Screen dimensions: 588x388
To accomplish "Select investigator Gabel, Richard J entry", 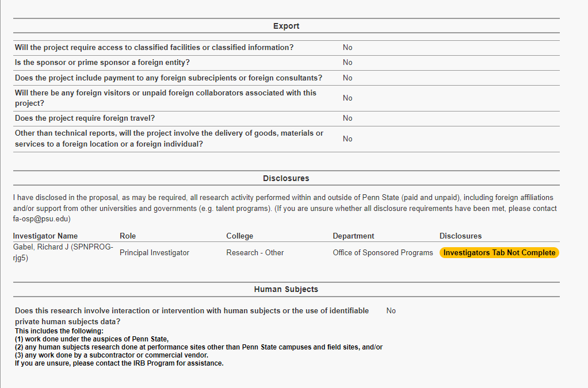I will pyautogui.click(x=63, y=252).
